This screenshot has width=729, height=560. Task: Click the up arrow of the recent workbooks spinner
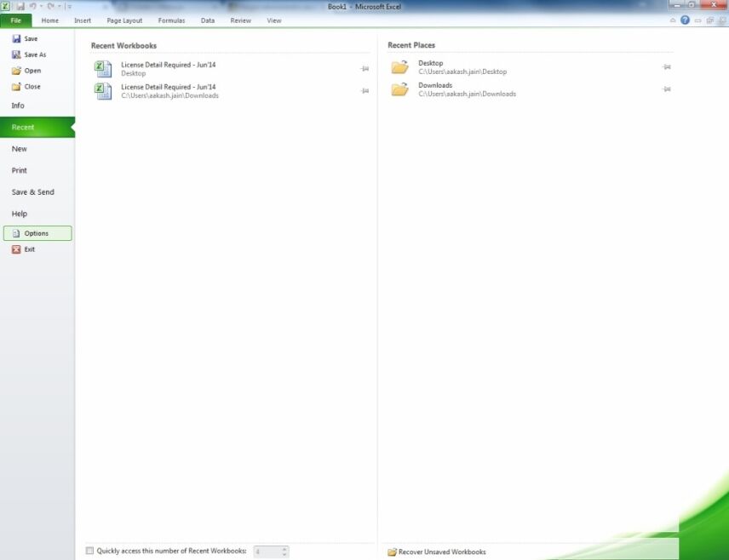[284, 548]
